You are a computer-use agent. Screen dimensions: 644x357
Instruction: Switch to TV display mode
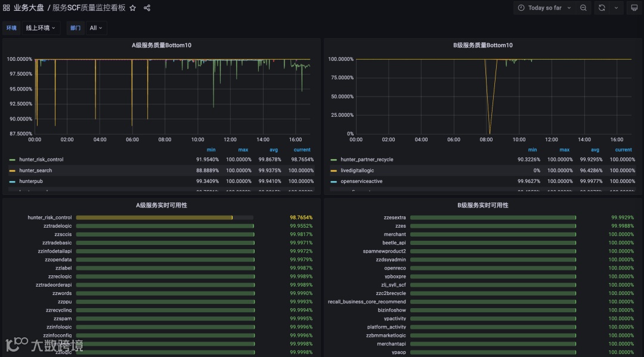634,8
